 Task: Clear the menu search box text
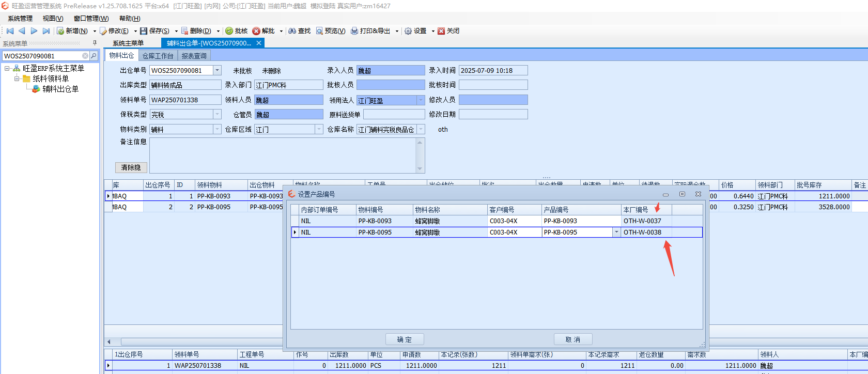click(x=85, y=56)
